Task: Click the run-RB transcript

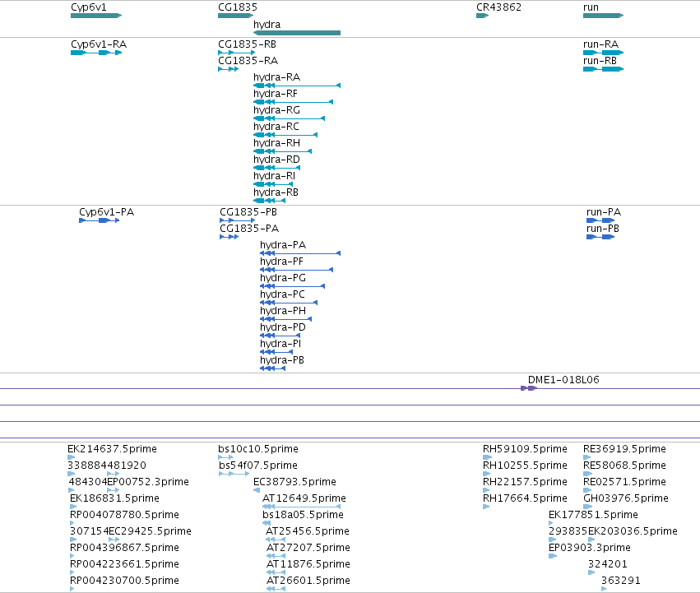Action: point(603,69)
